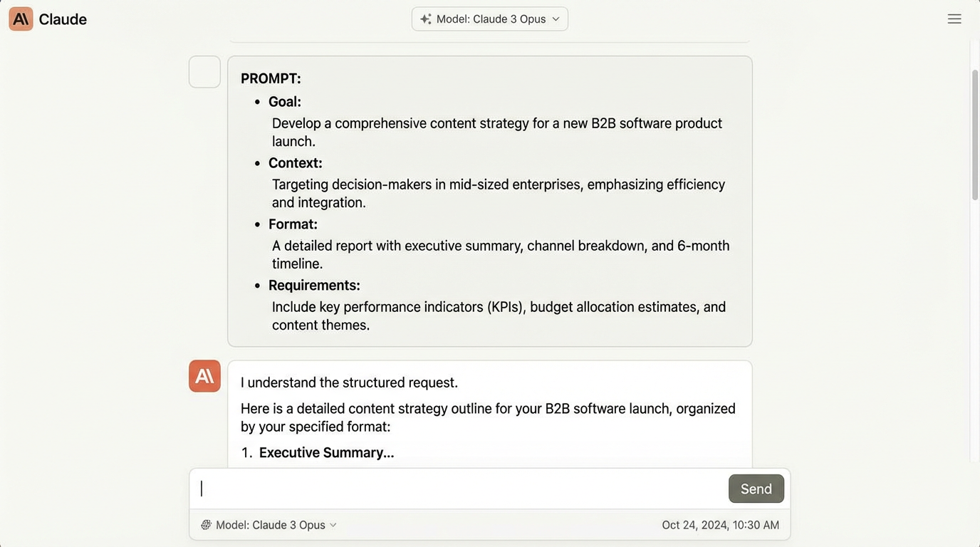Click the vertical scrollbar thumb
This screenshot has width=980, height=547.
tap(975, 135)
